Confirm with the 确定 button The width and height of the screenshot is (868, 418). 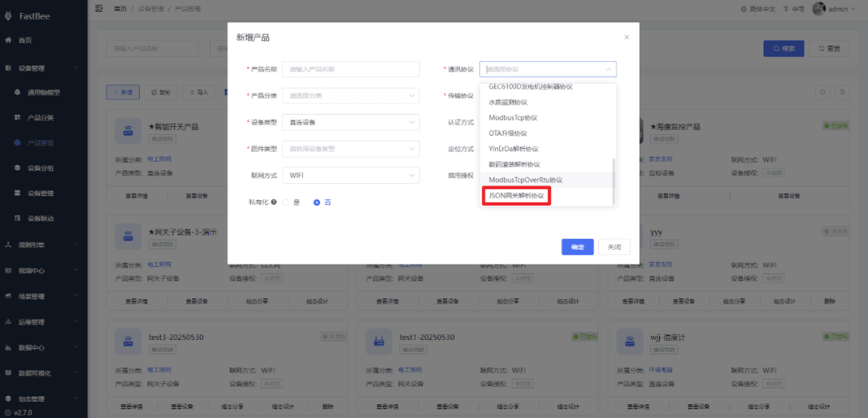coord(577,247)
